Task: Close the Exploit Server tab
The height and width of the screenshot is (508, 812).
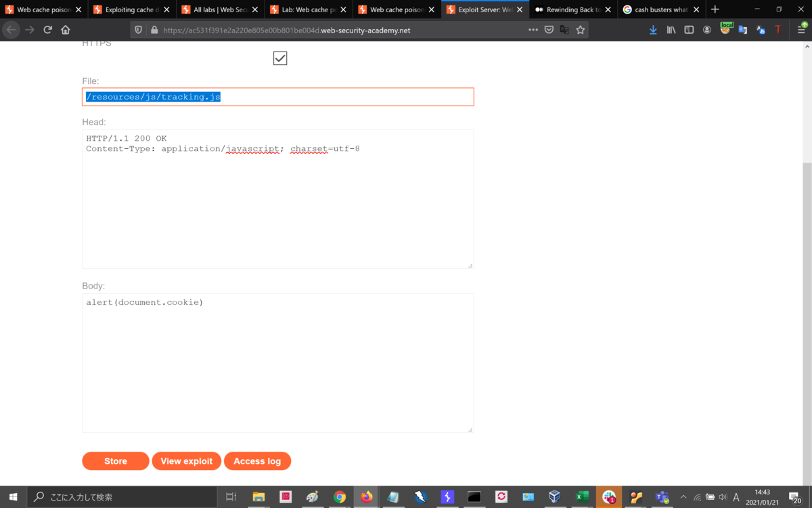Action: tap(519, 9)
